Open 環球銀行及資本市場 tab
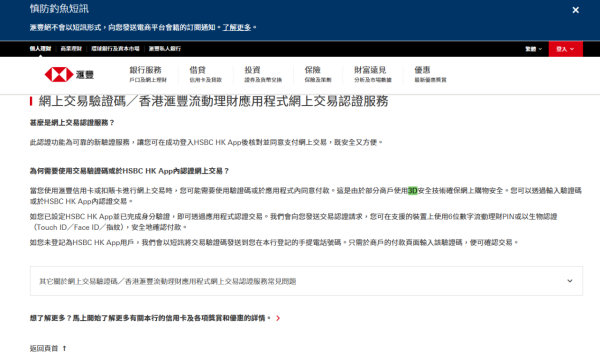This screenshot has width=600, height=360. pyautogui.click(x=115, y=49)
